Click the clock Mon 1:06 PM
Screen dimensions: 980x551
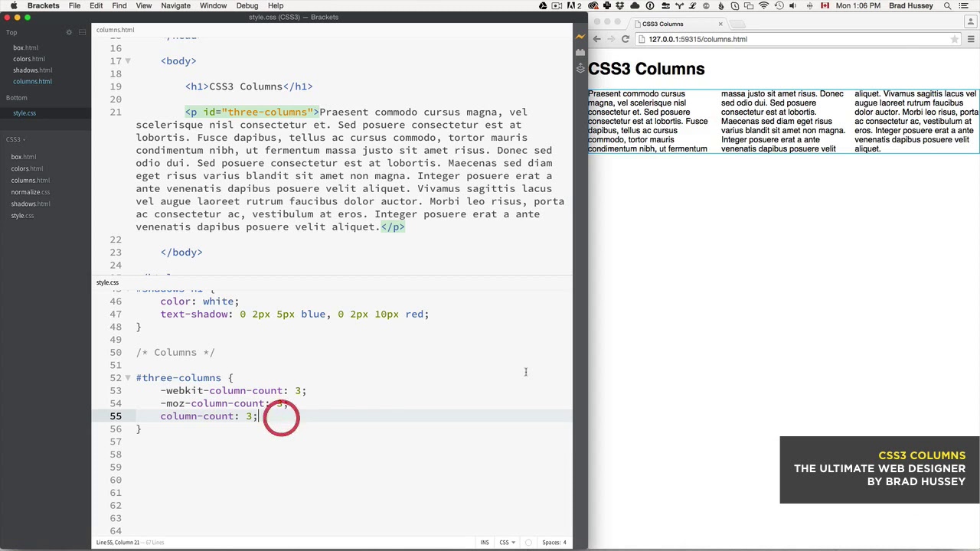[857, 5]
